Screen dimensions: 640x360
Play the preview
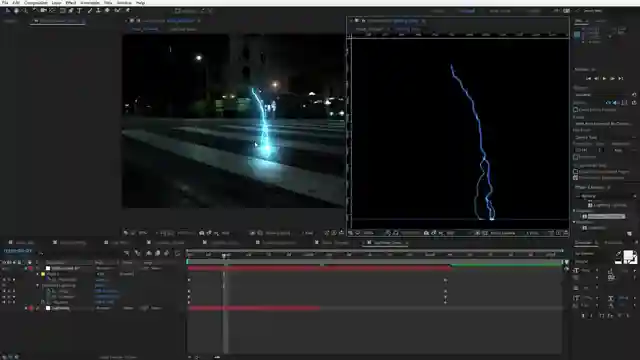point(604,78)
